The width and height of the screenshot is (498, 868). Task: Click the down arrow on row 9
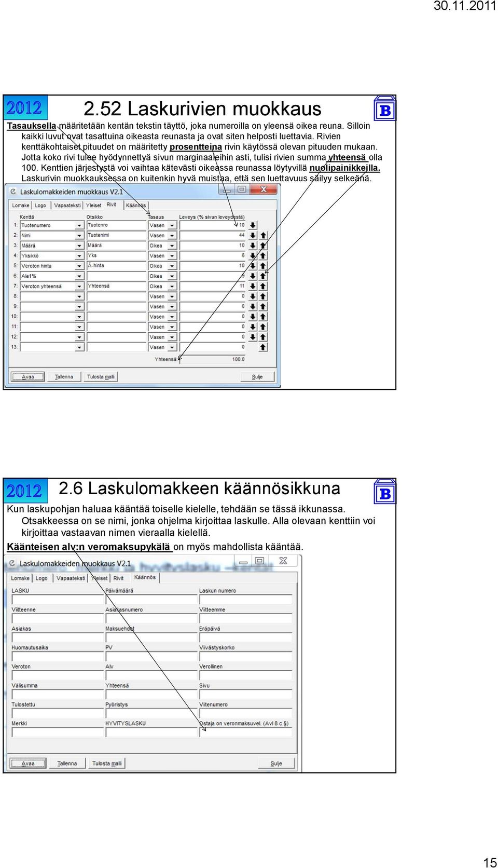[x=253, y=306]
